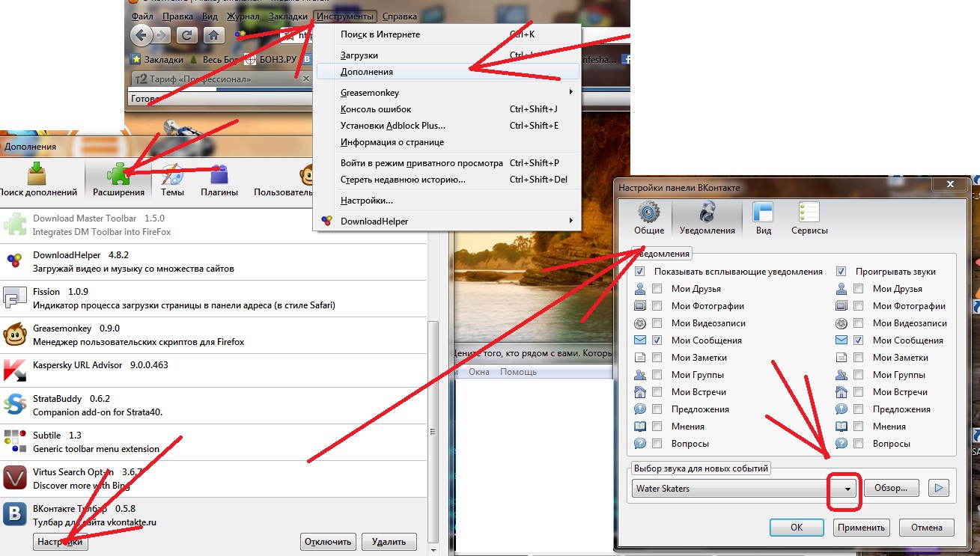Click DownloadHelper colored balls icon in extension list
The width and height of the screenshot is (980, 556).
pyautogui.click(x=15, y=261)
